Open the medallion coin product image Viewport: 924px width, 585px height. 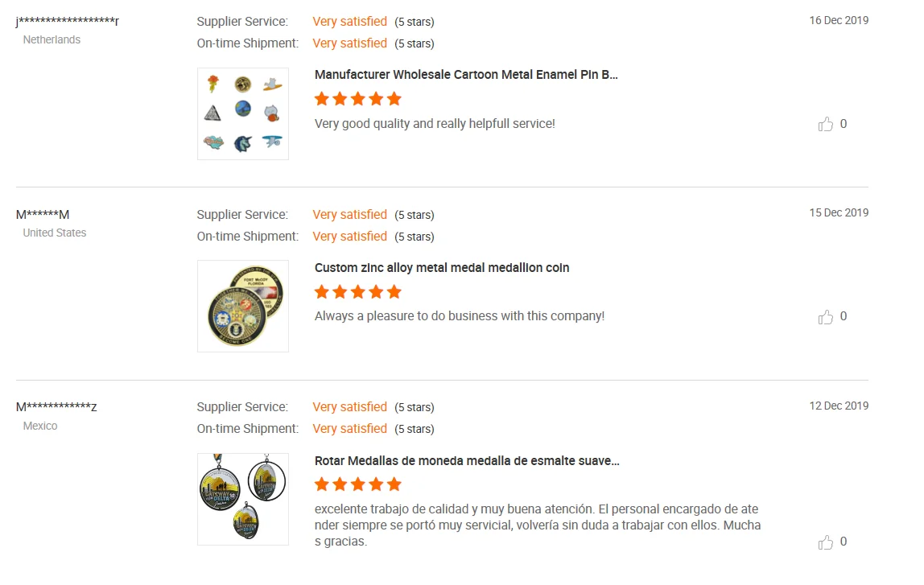(243, 306)
